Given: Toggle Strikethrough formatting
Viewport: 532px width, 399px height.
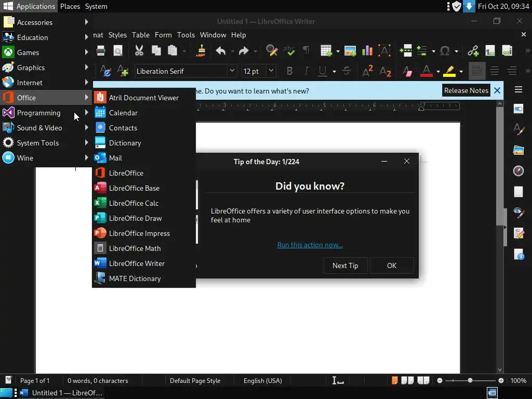Looking at the screenshot, I should (x=347, y=71).
